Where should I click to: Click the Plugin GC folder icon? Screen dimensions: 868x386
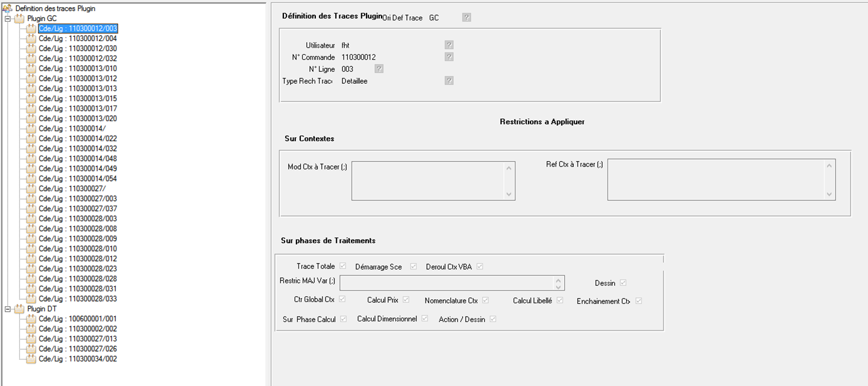click(x=20, y=19)
